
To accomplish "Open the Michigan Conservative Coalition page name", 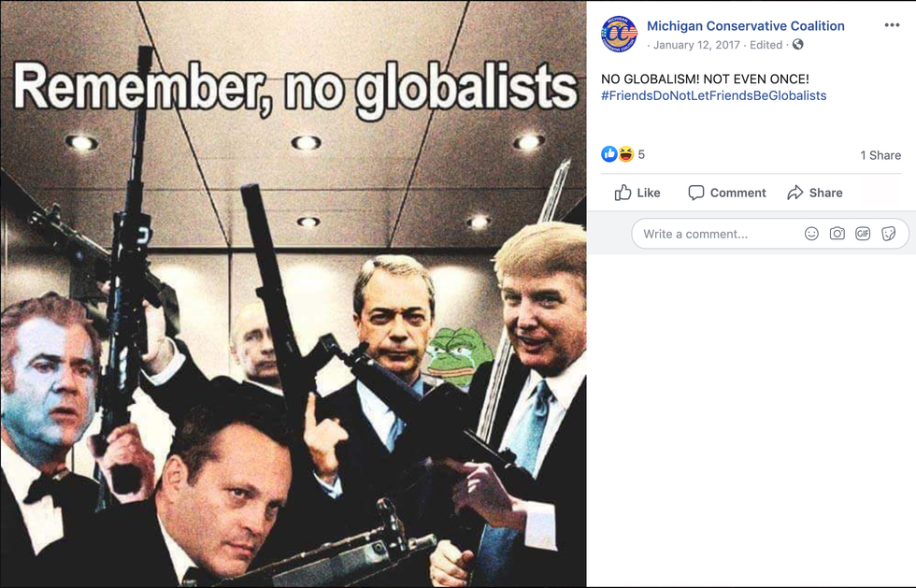I will point(746,26).
